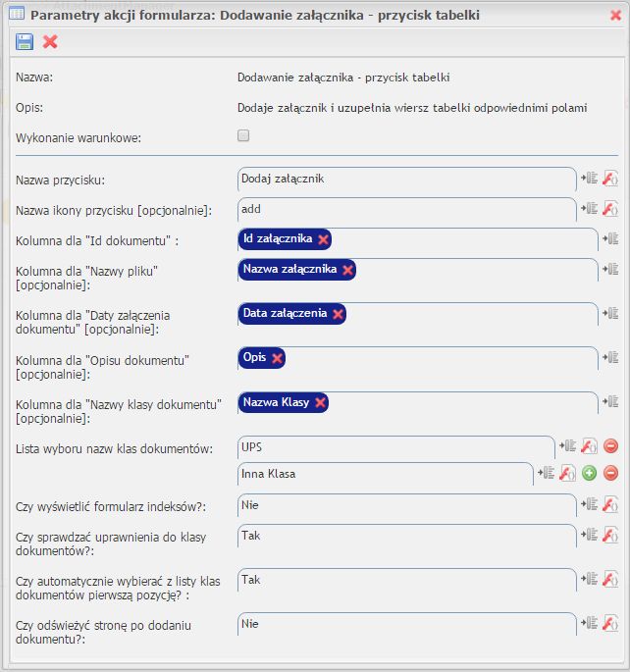
Task: Delete the UPS list row with the red minus
Action: click(610, 446)
